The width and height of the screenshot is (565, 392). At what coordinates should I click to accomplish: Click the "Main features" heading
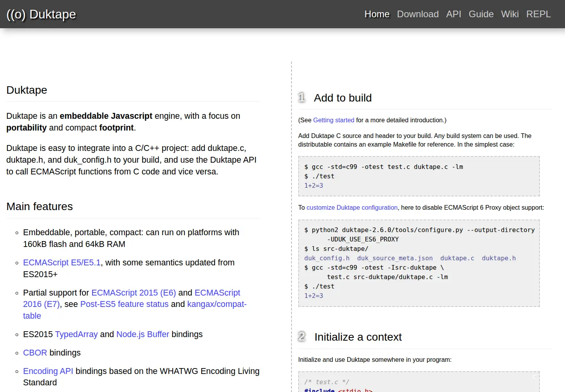pos(40,207)
